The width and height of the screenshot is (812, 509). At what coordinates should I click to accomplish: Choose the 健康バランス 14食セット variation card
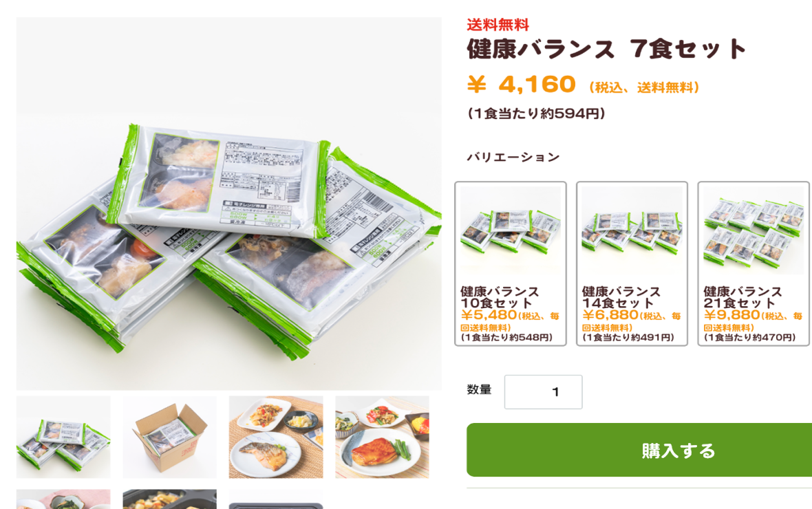(632, 263)
